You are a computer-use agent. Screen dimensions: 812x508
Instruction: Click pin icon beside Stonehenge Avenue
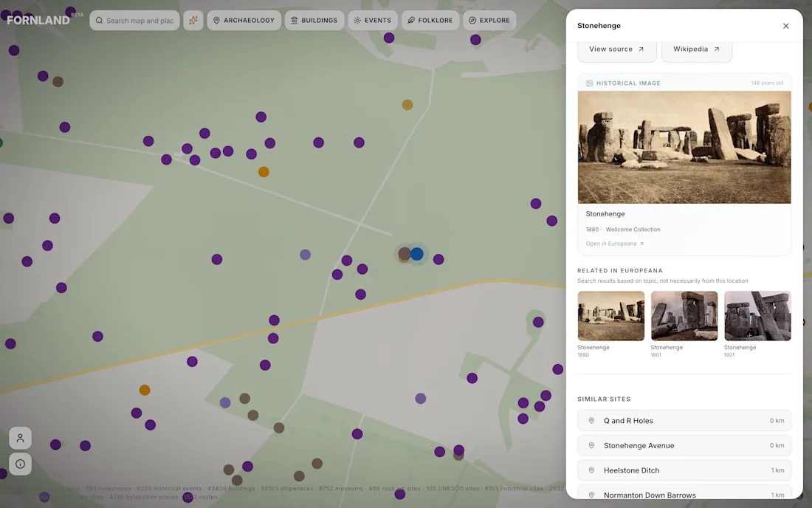click(x=591, y=445)
